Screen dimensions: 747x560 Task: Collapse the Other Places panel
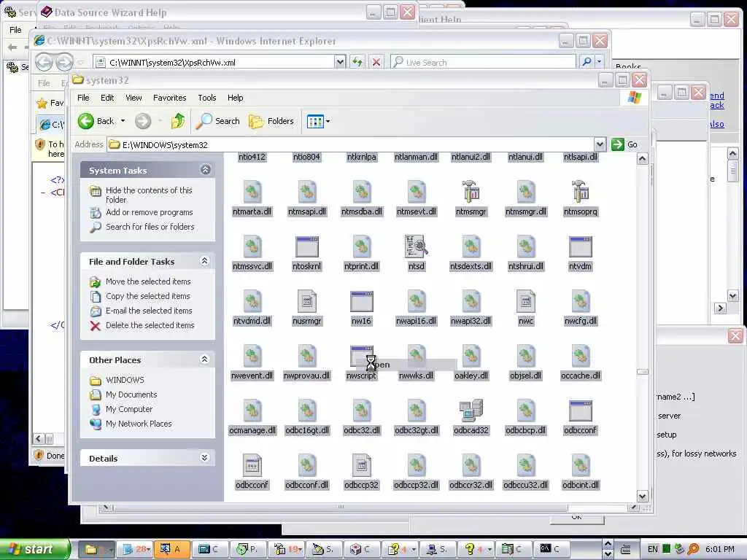pyautogui.click(x=205, y=359)
